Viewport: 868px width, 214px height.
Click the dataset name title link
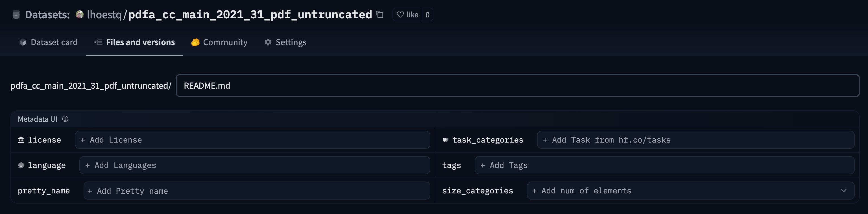(250, 14)
